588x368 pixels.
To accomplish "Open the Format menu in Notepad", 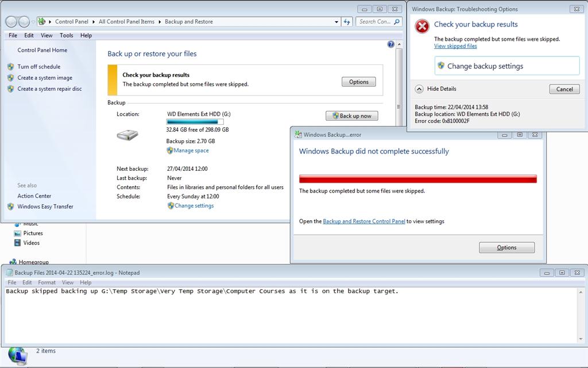I will coord(46,282).
